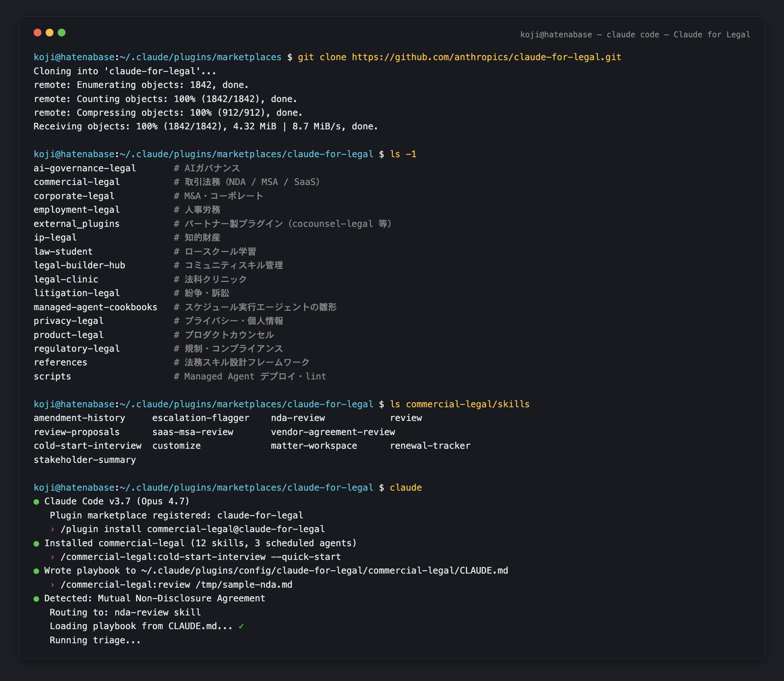Image resolution: width=784 pixels, height=681 pixels.
Task: Click the 'Compressing objects' output line
Action: tap(168, 113)
